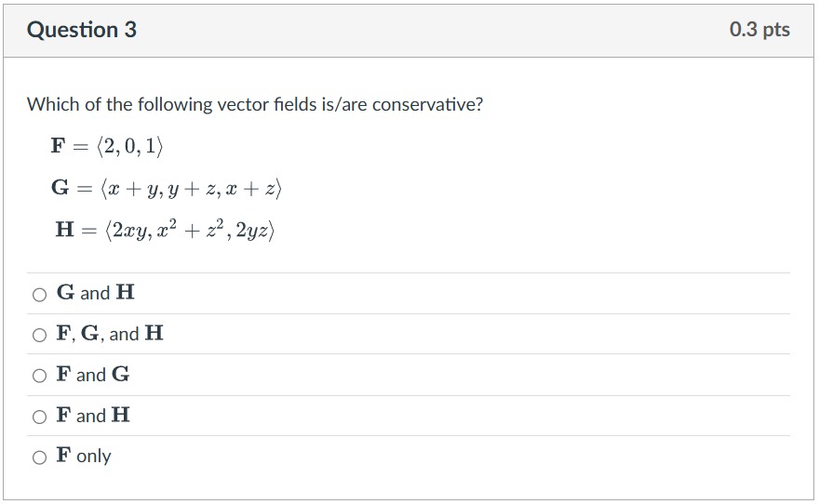Click the H = ⟨2xy, x²+z², 2yz⟩ formula
The image size is (819, 504).
pyautogui.click(x=165, y=230)
